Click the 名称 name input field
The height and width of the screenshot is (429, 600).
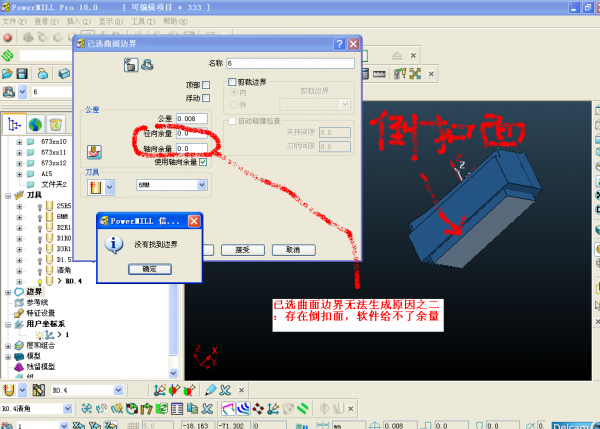290,63
